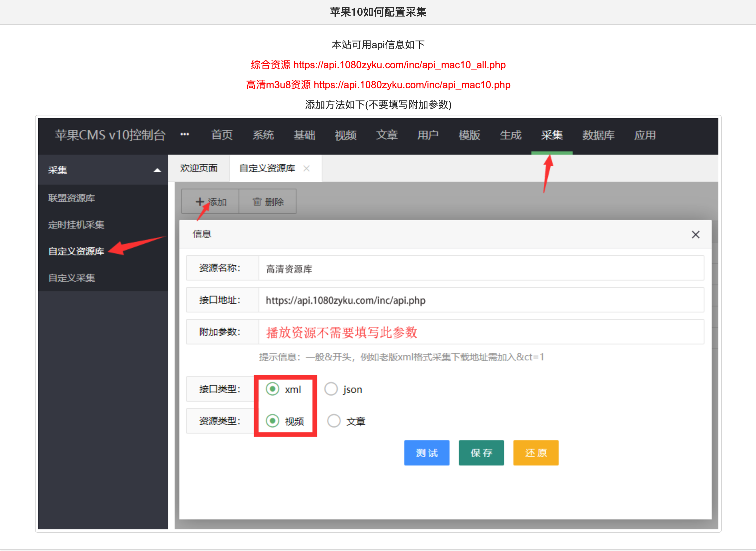Select the xml interface type radio
Image resolution: width=756 pixels, height=551 pixels.
pyautogui.click(x=273, y=389)
